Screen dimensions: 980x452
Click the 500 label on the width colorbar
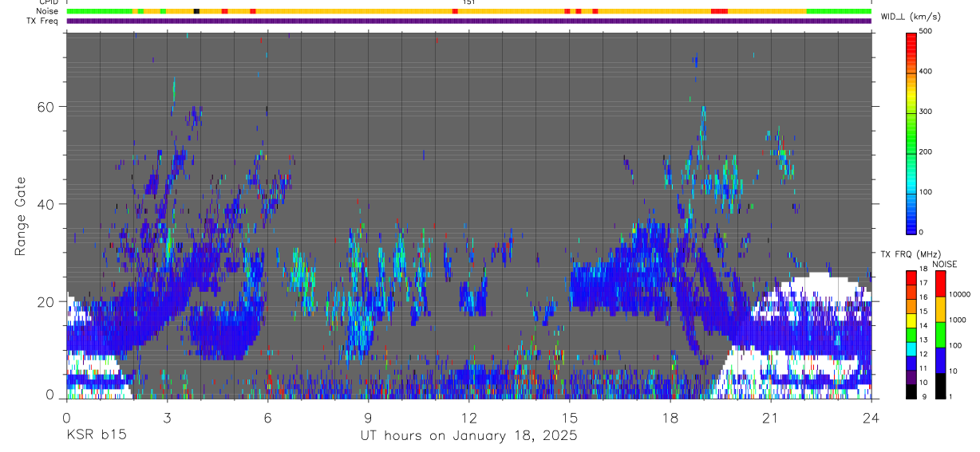(x=927, y=32)
